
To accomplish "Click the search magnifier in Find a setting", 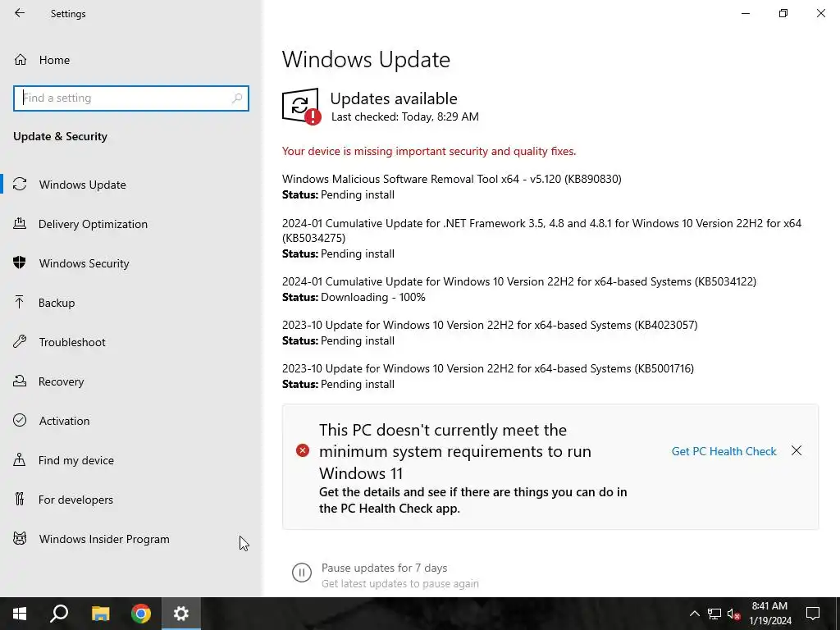I will click(237, 98).
